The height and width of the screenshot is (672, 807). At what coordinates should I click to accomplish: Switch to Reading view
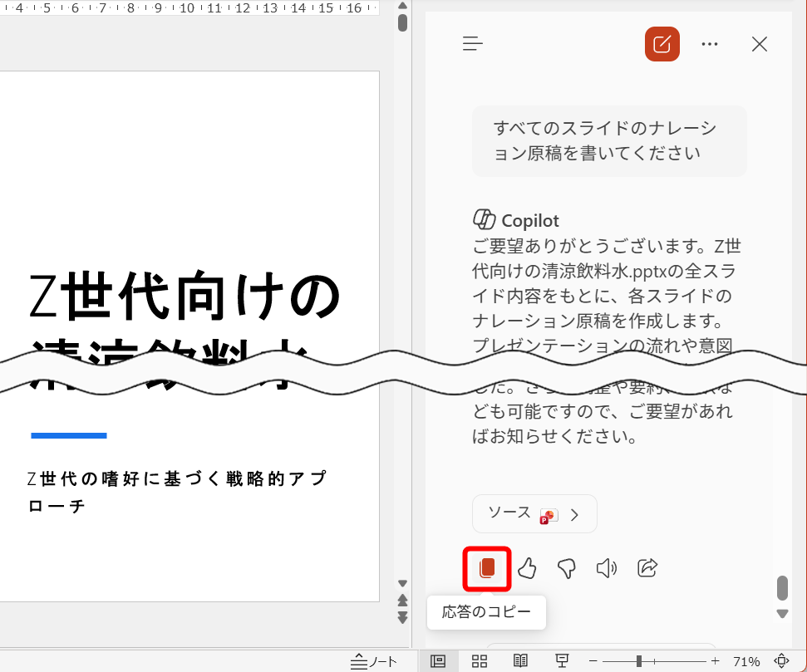[x=519, y=660]
